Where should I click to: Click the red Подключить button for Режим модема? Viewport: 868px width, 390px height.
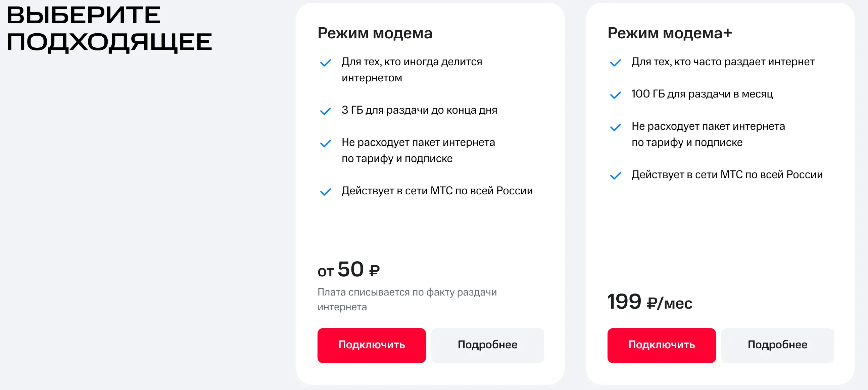pos(371,345)
